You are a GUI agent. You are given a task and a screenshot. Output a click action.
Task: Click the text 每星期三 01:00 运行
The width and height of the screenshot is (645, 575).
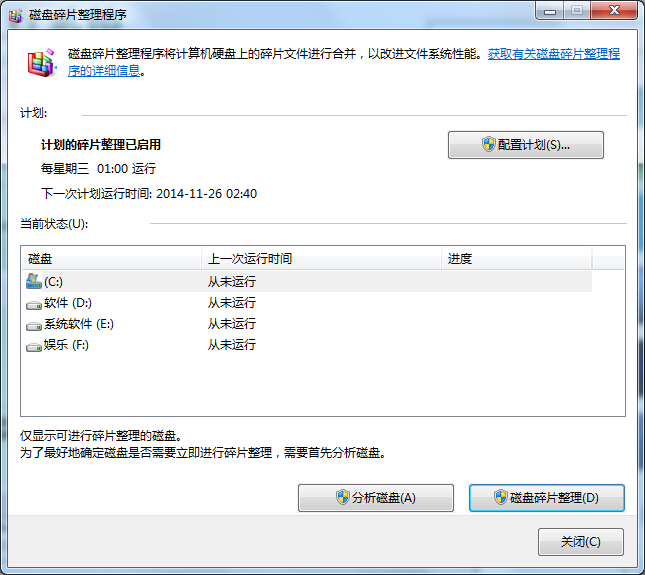coord(98,169)
